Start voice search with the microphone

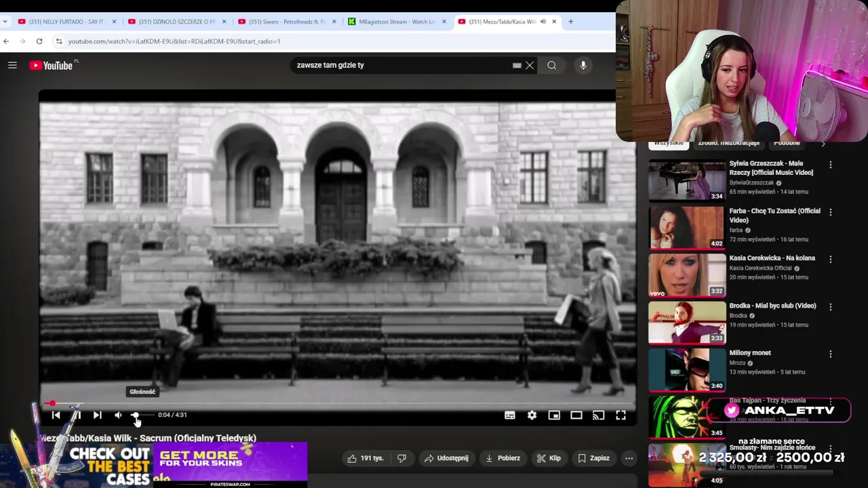pyautogui.click(x=583, y=66)
